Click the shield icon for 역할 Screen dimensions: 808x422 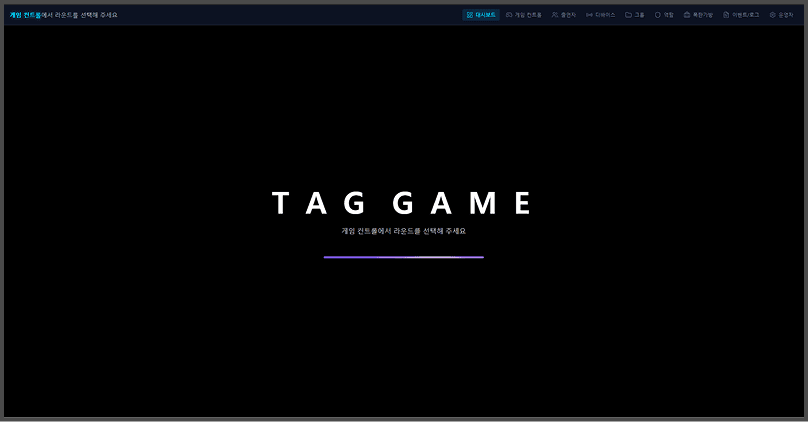coord(658,15)
